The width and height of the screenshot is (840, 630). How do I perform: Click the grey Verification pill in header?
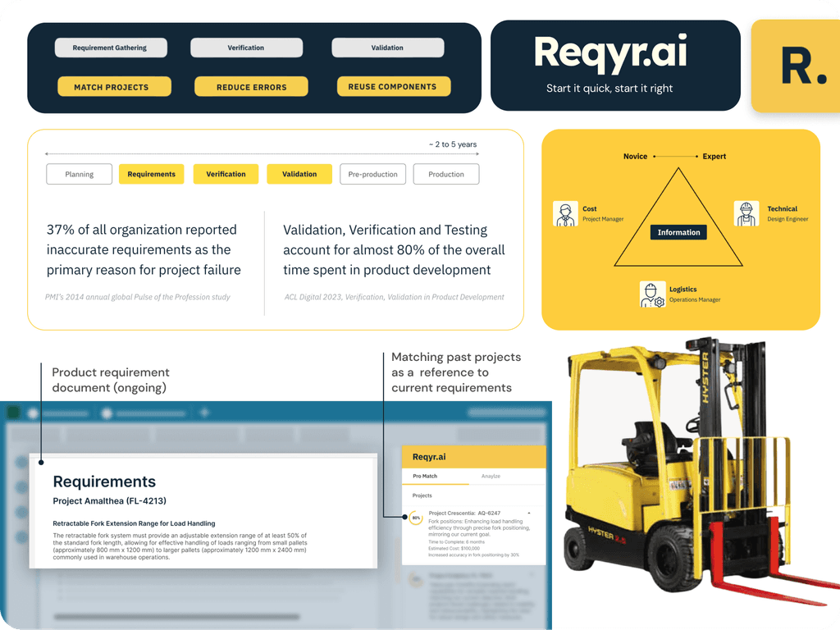(246, 48)
